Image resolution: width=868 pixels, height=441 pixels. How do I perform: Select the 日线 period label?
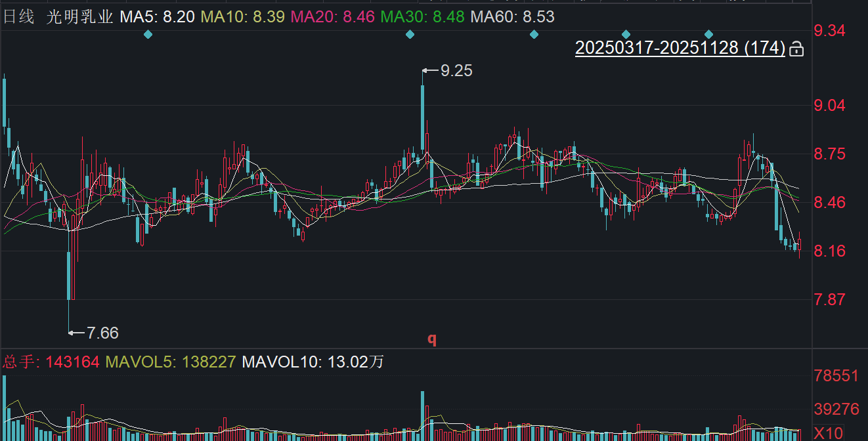19,17
